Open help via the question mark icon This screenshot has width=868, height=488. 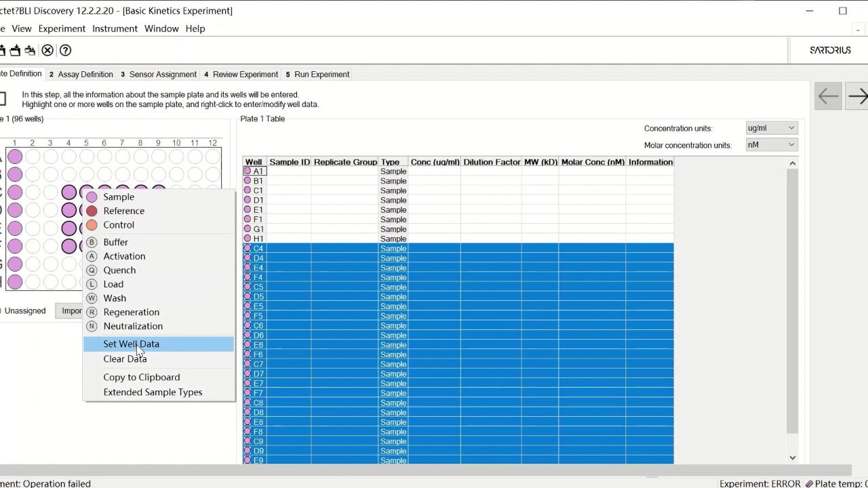(65, 50)
